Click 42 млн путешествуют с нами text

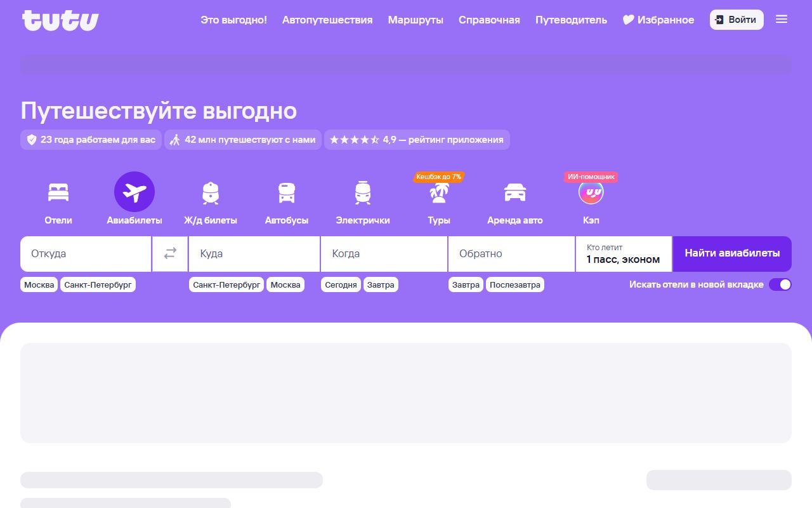pyautogui.click(x=250, y=140)
